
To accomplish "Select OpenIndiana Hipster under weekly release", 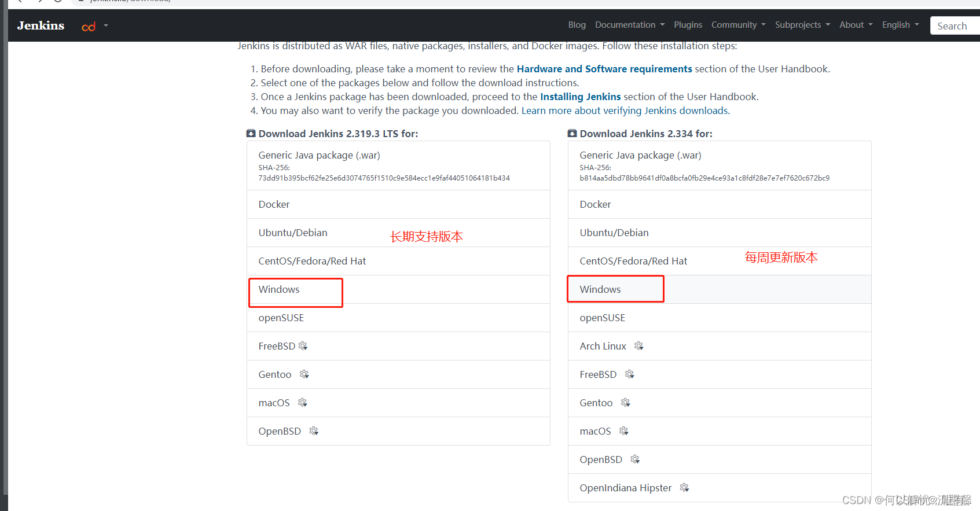I will tap(720, 488).
